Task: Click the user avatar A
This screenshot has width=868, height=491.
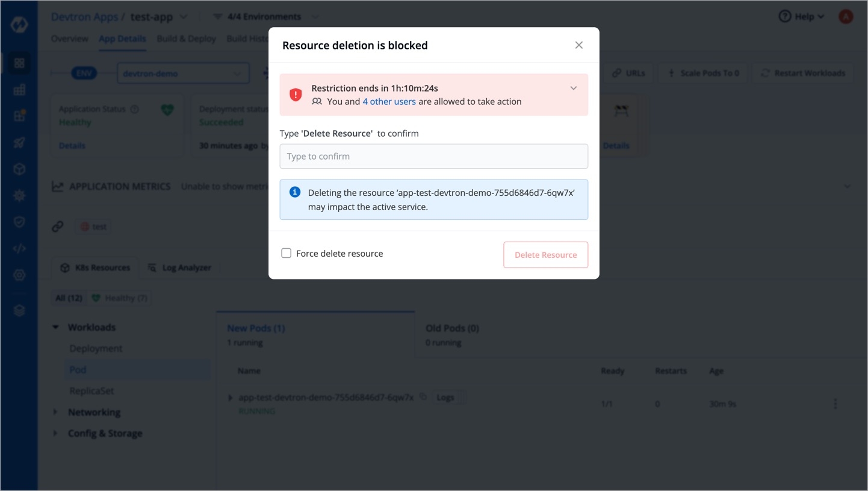Action: click(x=846, y=16)
